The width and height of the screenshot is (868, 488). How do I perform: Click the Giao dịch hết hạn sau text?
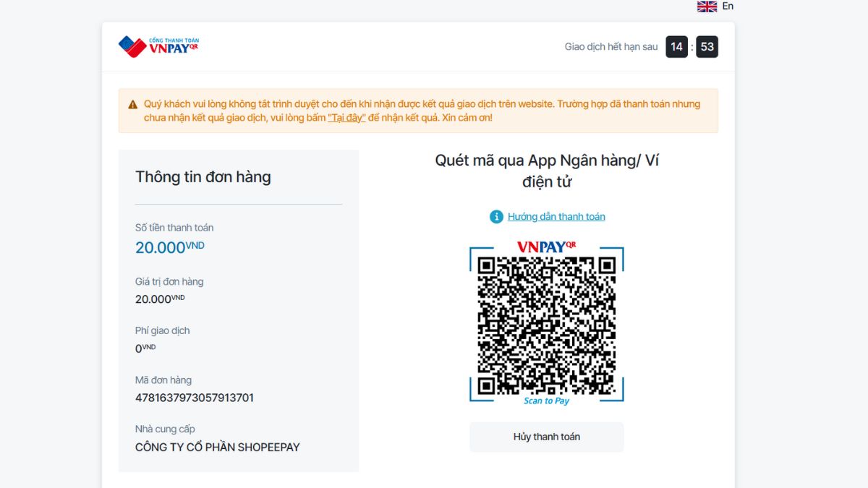611,47
